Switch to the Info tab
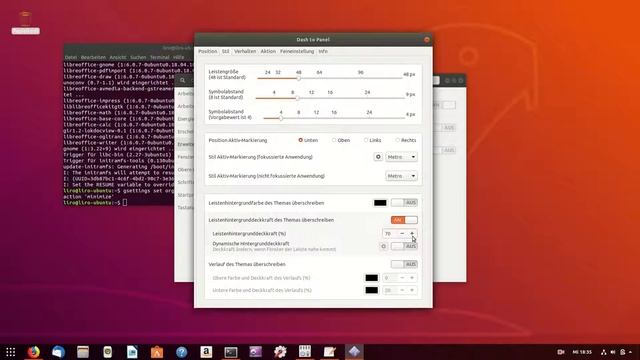The height and width of the screenshot is (360, 640). [323, 51]
